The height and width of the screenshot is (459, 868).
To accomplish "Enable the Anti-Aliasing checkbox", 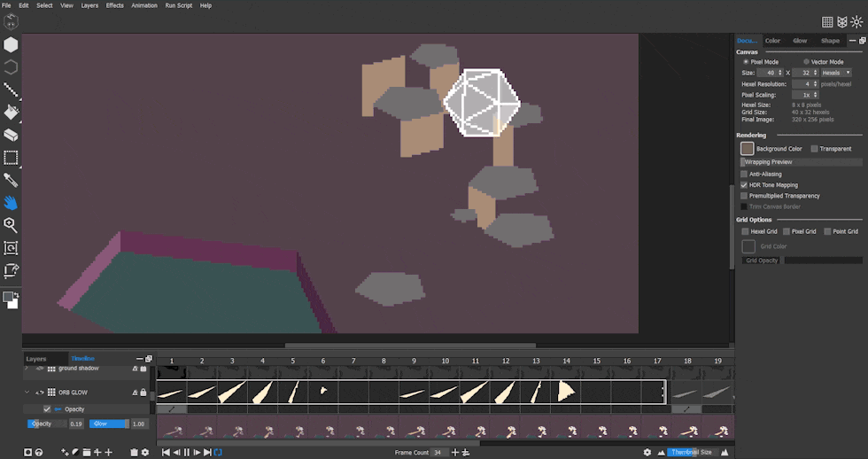I will 744,174.
